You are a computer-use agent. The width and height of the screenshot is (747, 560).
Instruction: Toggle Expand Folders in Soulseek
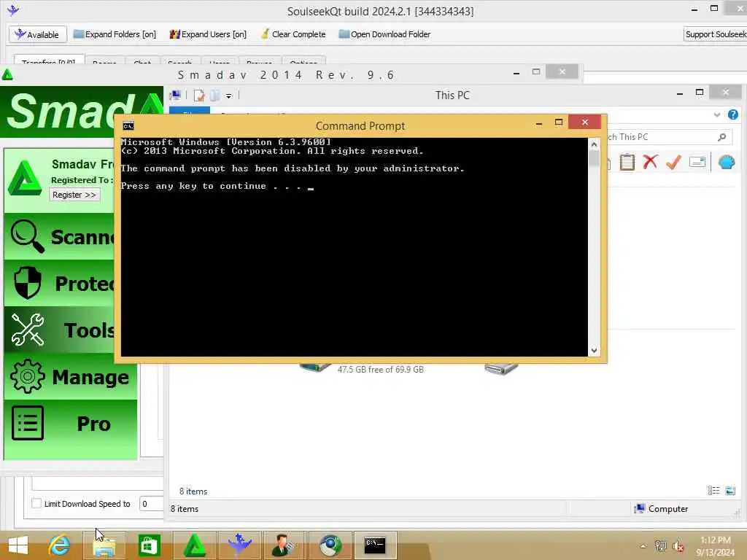click(x=115, y=34)
